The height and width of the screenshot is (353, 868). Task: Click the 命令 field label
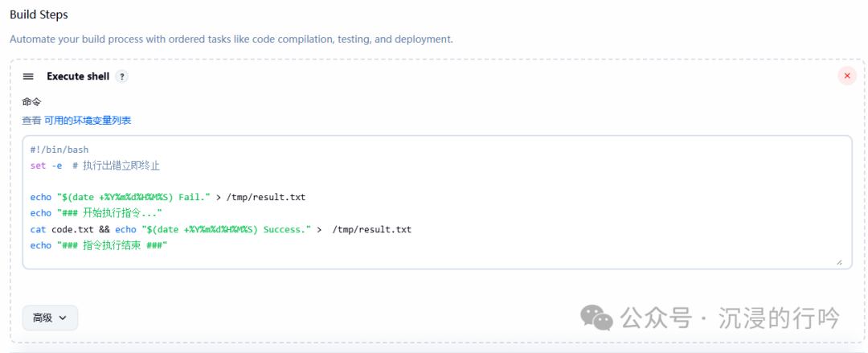[31, 102]
